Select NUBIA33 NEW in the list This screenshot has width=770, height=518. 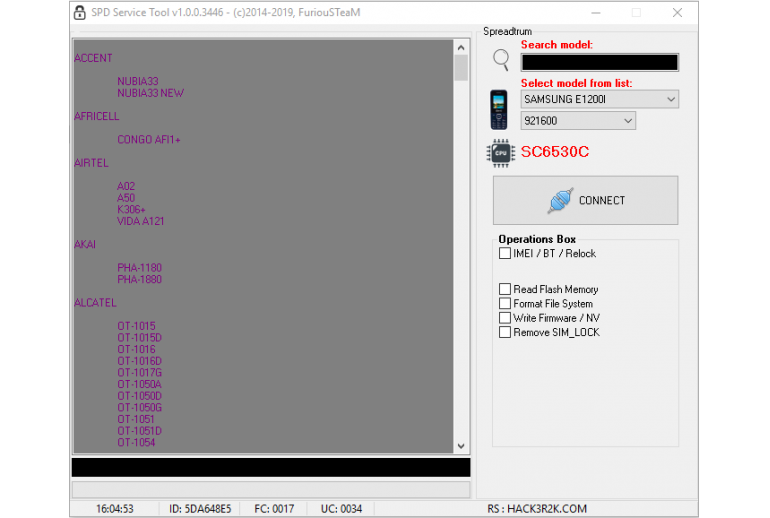coord(150,93)
